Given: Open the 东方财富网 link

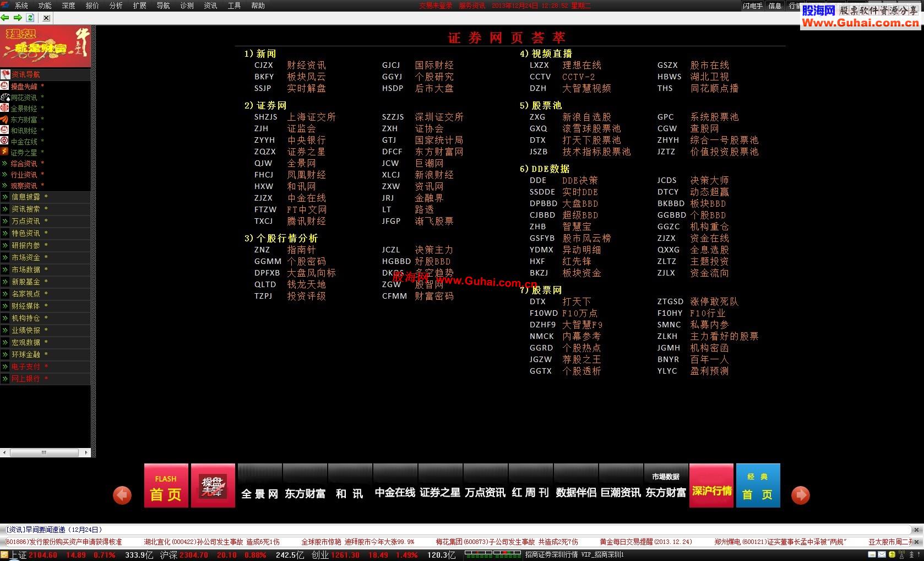Looking at the screenshot, I should [439, 152].
